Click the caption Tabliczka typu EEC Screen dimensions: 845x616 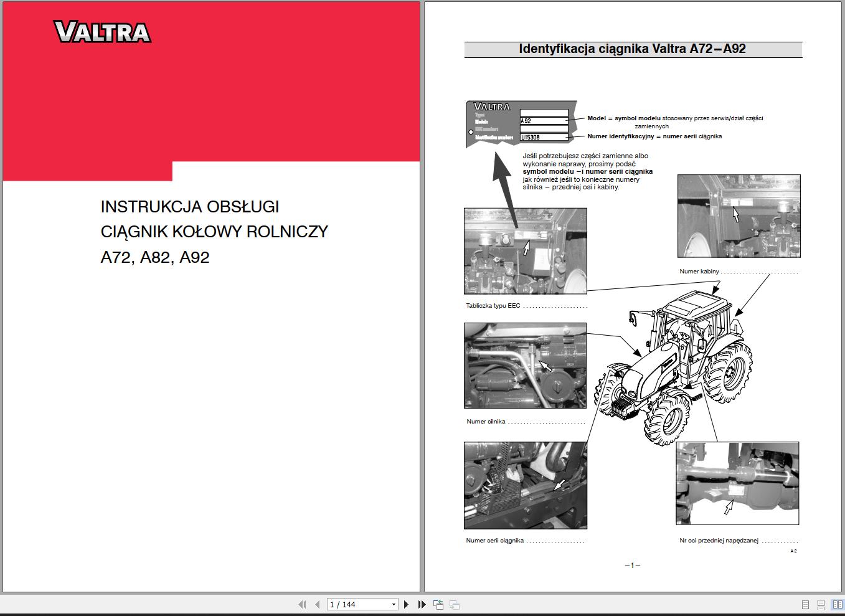(x=493, y=306)
